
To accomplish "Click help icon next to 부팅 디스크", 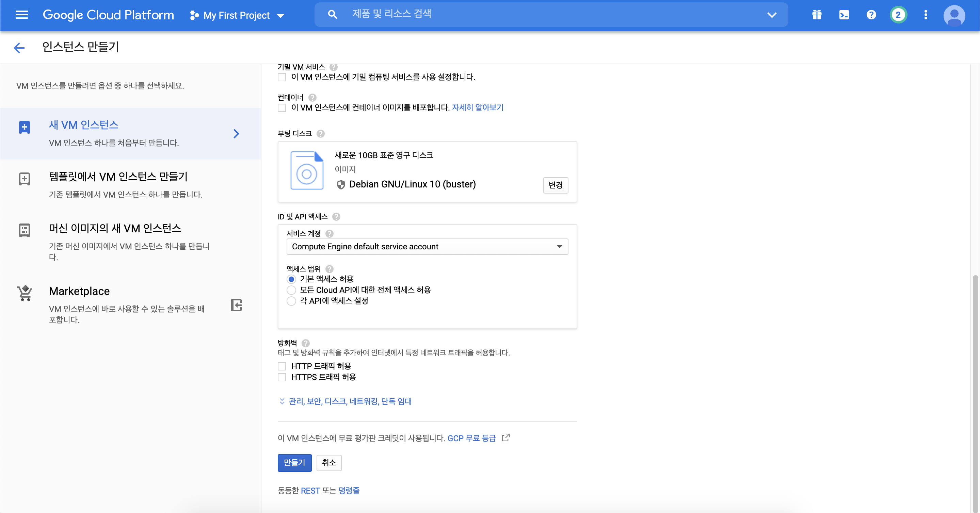I will tap(321, 134).
